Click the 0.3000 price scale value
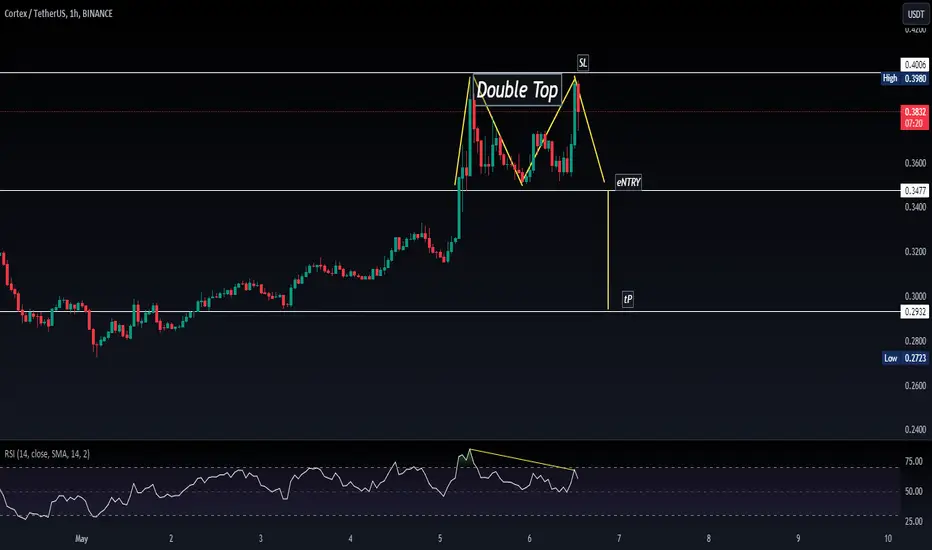This screenshot has height=550, width=932. click(x=915, y=296)
